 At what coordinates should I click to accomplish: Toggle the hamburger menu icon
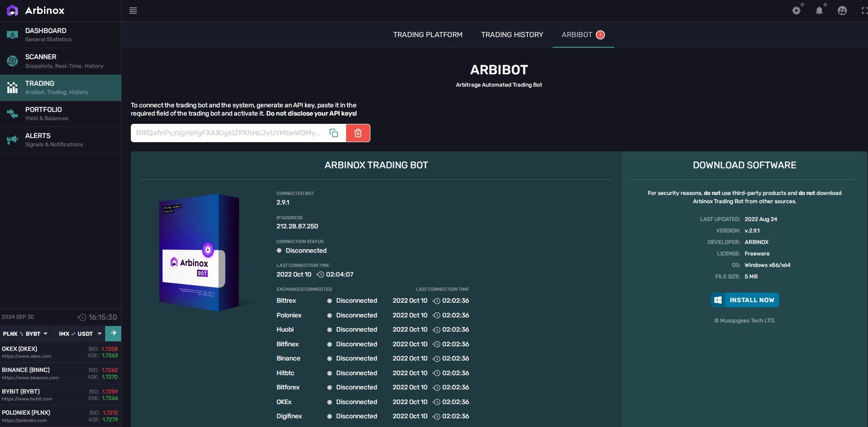pos(133,11)
